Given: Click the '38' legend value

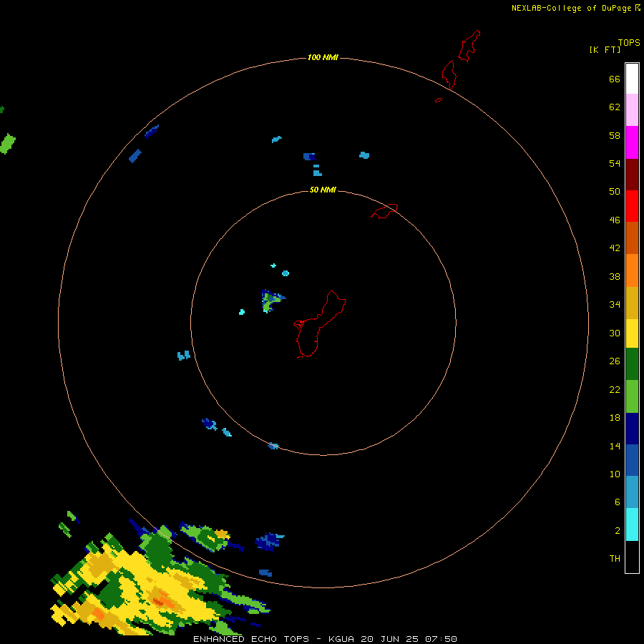Looking at the screenshot, I should click(615, 277).
